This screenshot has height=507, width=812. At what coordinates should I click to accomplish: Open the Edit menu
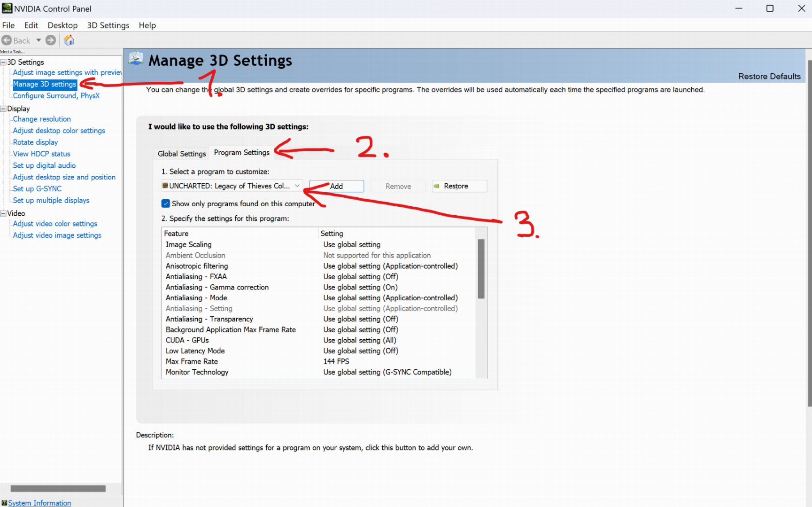pos(31,25)
